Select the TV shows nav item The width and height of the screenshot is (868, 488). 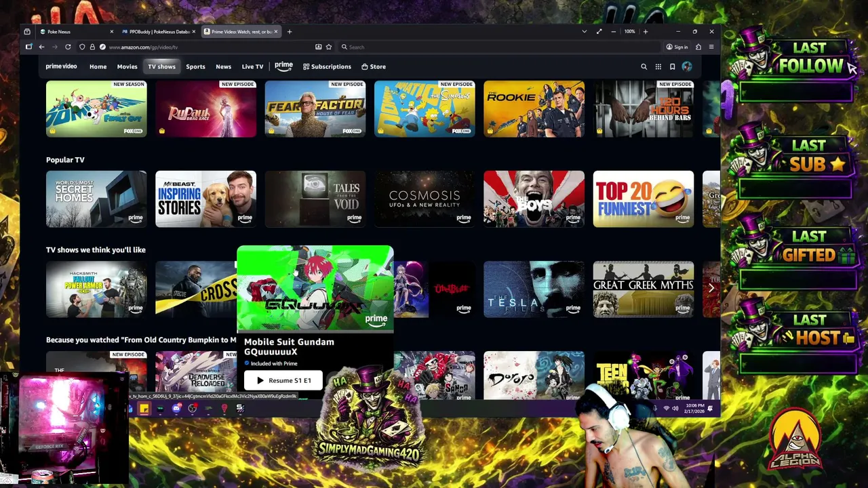[x=161, y=66]
